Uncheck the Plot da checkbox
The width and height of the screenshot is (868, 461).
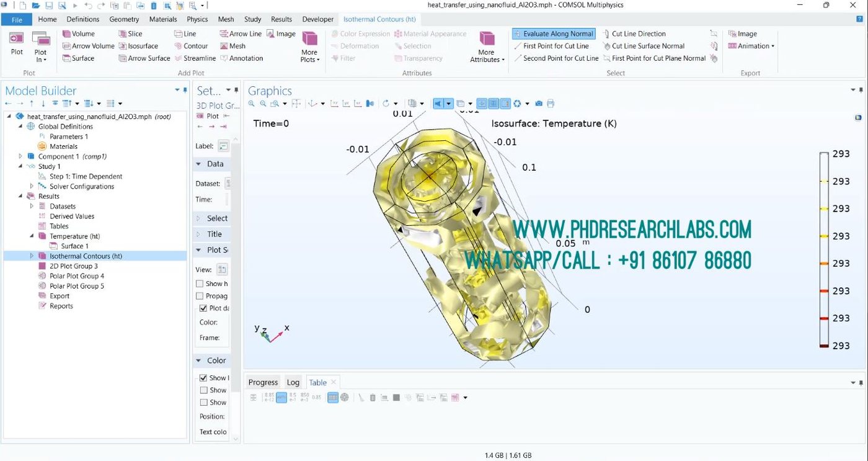203,308
